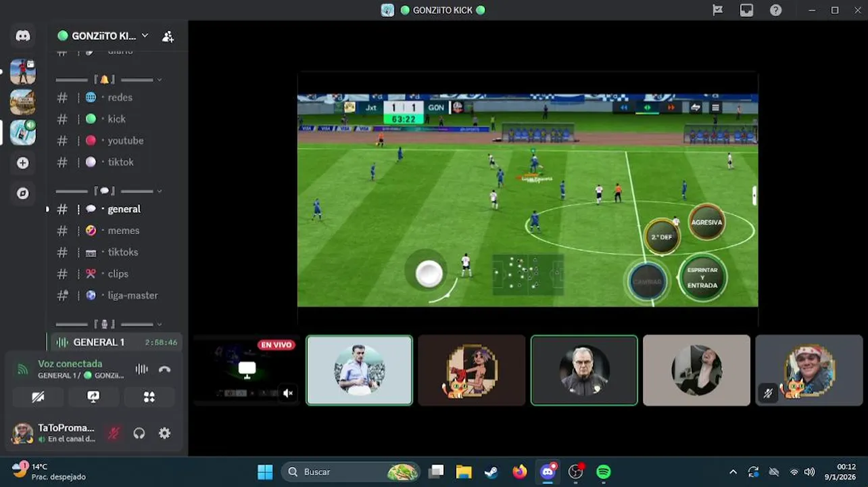Select the GENERAL 1 voice channel
868x487 pixels.
coord(116,342)
